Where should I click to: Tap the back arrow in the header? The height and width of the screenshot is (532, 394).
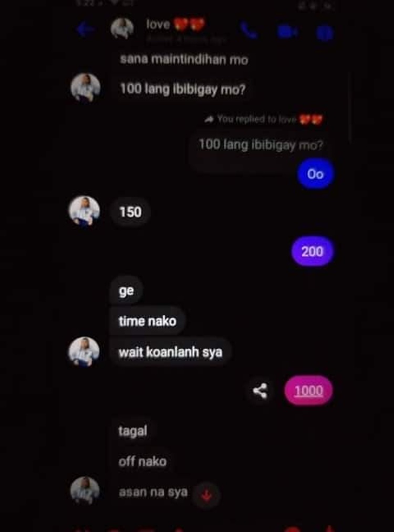pos(85,30)
